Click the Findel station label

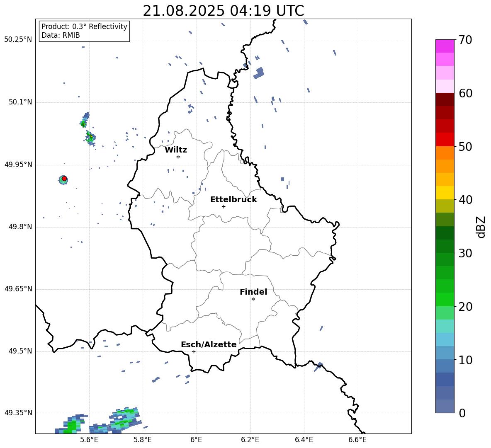pyautogui.click(x=253, y=292)
